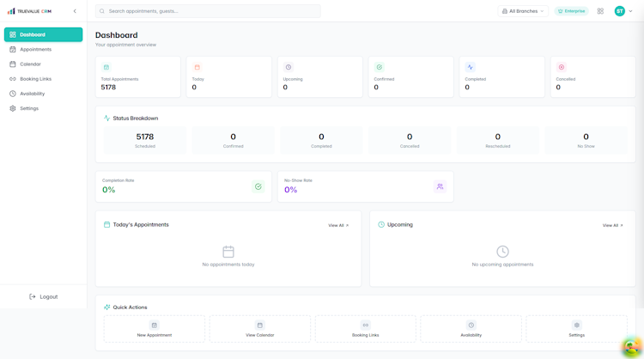Viewport: 644px width, 359px height.
Task: Open the All Branches dropdown
Action: coord(523,11)
